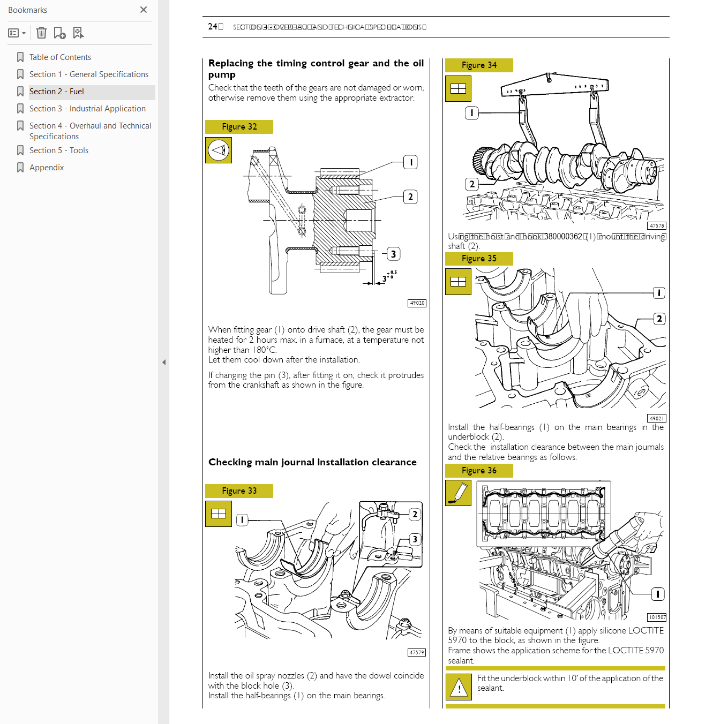Navigate to Section 5 - Tools bookmark

click(x=59, y=150)
